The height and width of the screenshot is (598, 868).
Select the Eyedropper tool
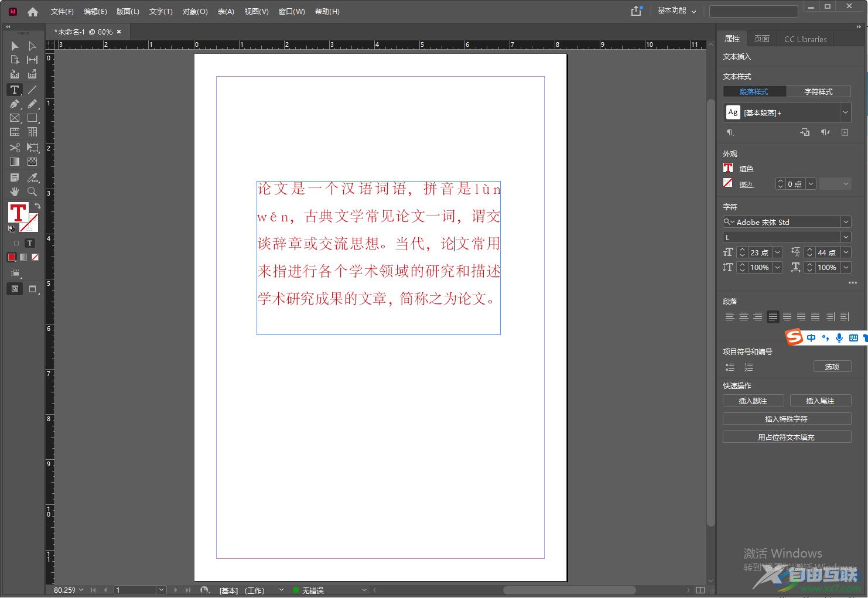click(32, 177)
